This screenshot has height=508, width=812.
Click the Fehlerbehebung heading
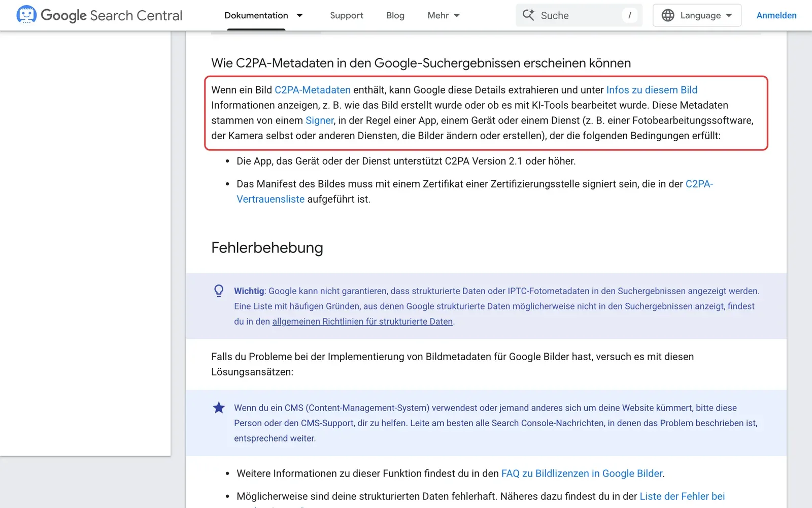coord(267,247)
